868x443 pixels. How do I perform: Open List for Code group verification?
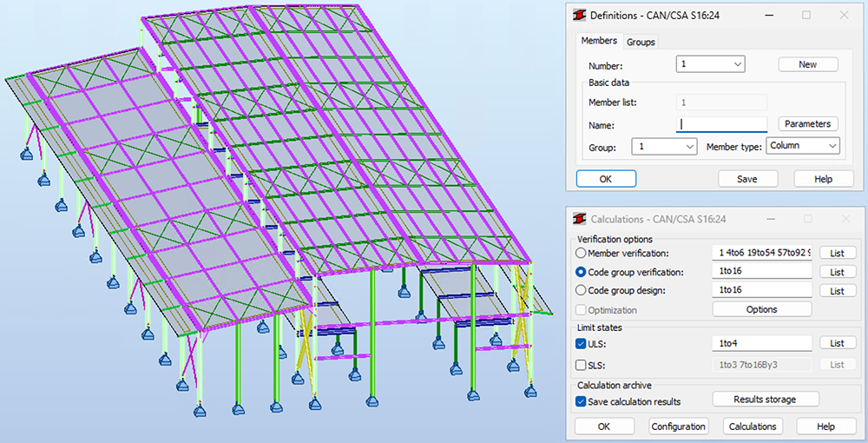(837, 272)
